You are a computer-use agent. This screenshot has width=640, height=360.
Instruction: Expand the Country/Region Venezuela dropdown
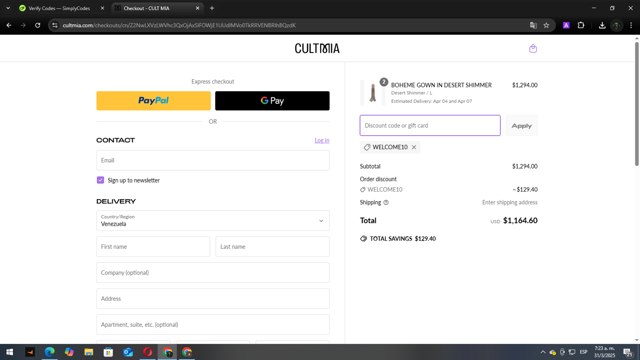(x=213, y=220)
